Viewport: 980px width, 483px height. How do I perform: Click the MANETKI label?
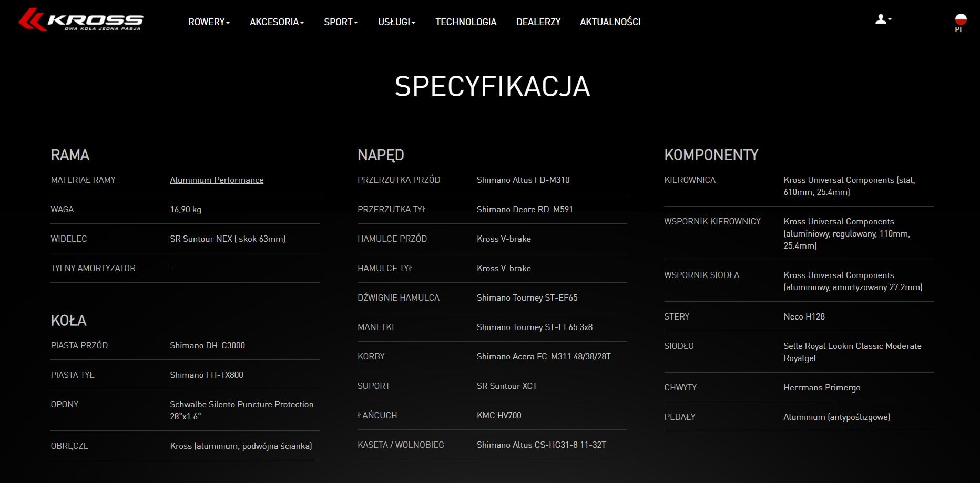pos(375,327)
